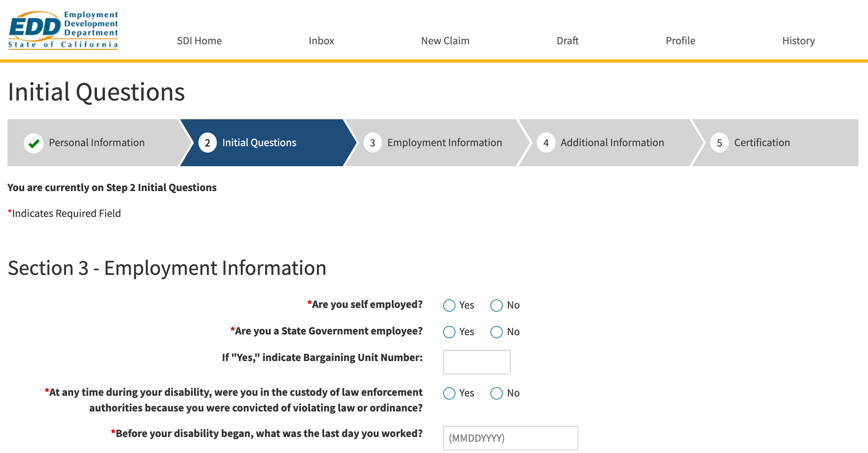
Task: Jump to Certification step label
Action: (762, 143)
